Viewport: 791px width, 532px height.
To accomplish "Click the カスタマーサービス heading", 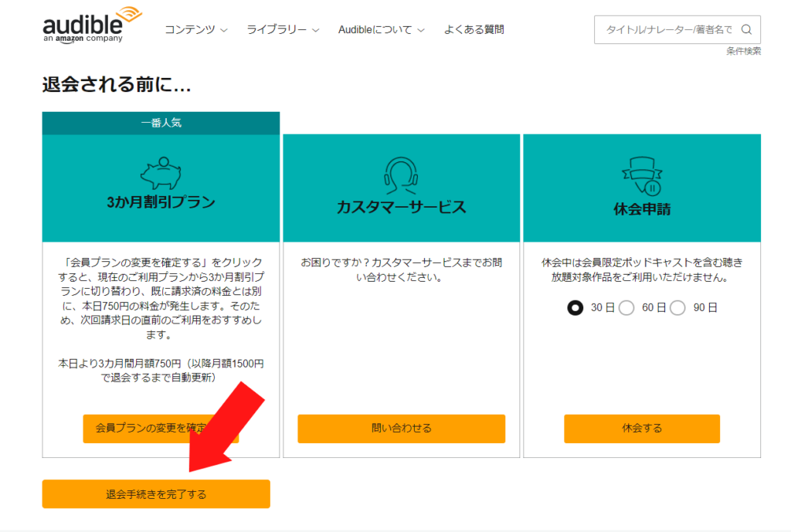I will tap(402, 207).
